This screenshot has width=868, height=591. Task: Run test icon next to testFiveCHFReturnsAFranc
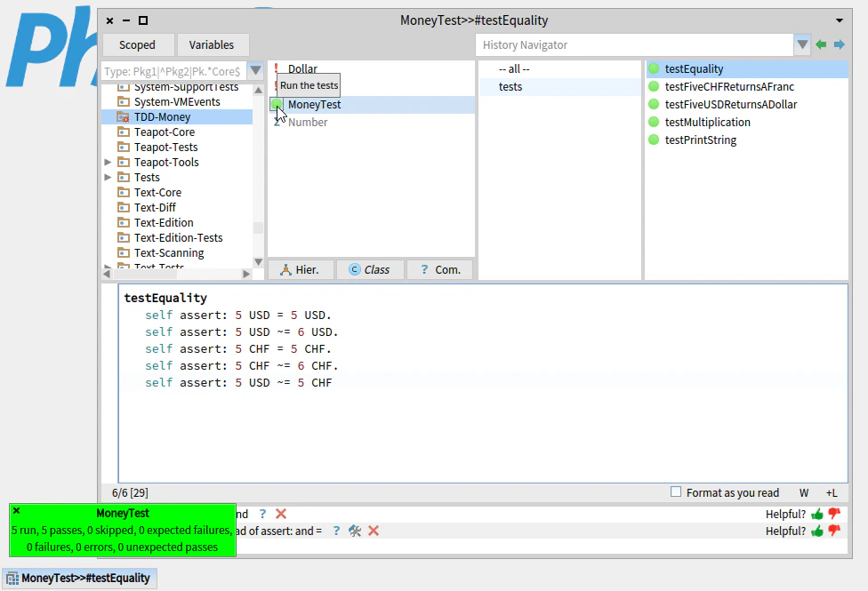point(654,86)
